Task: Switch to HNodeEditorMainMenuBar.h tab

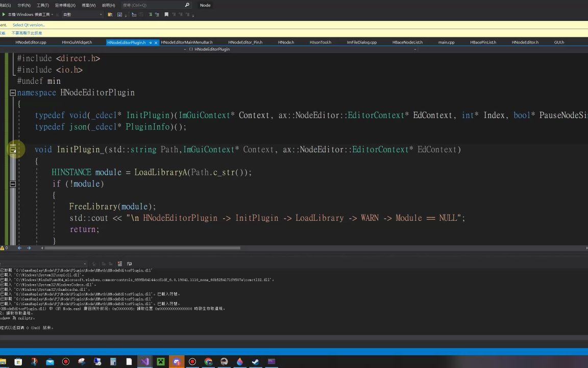Action: coord(186,42)
